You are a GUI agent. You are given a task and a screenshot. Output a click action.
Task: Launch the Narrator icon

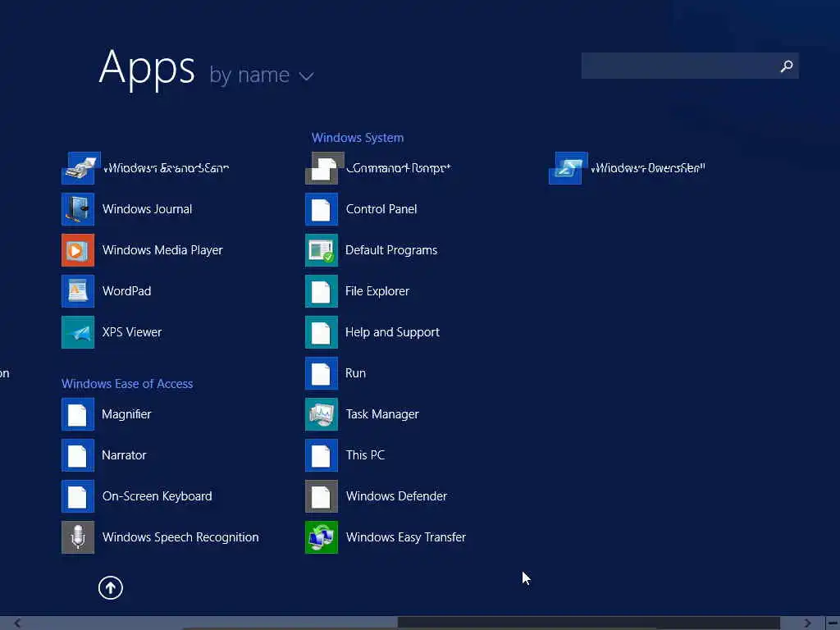(78, 455)
